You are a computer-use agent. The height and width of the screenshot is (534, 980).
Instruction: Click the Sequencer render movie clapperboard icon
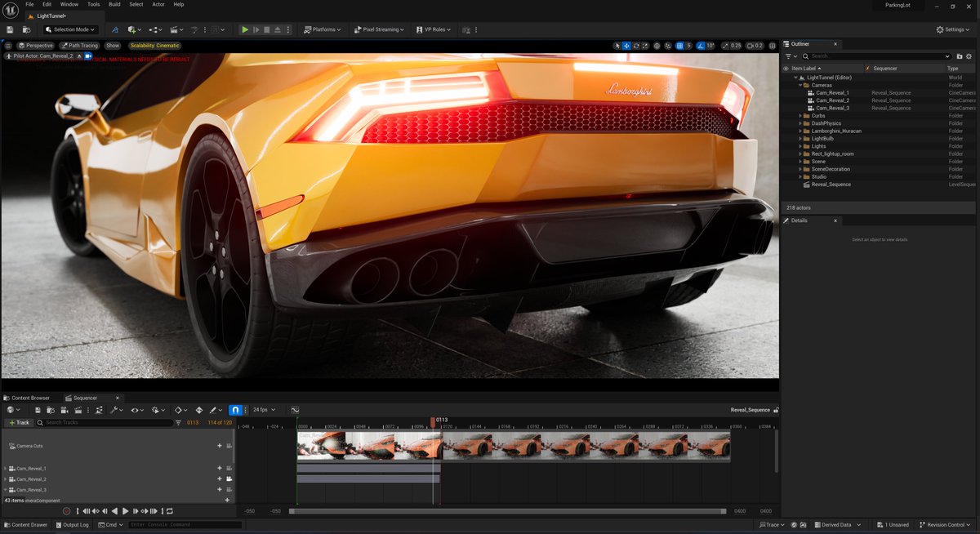pos(78,410)
